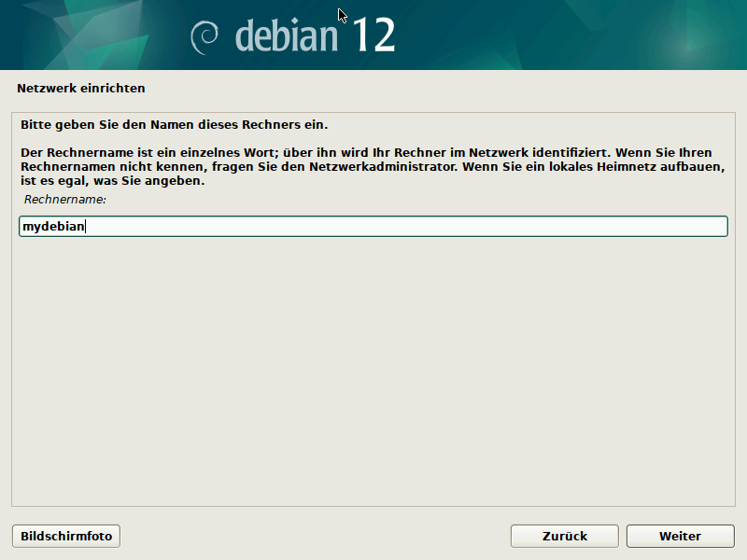
Task: Click the border of the hostname text box
Action: point(373,216)
